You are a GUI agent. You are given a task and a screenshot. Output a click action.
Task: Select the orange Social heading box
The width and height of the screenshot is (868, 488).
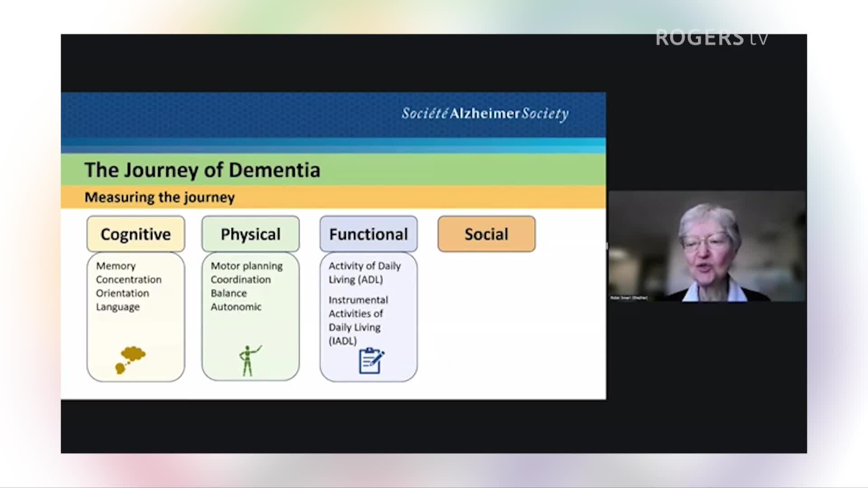pyautogui.click(x=486, y=234)
